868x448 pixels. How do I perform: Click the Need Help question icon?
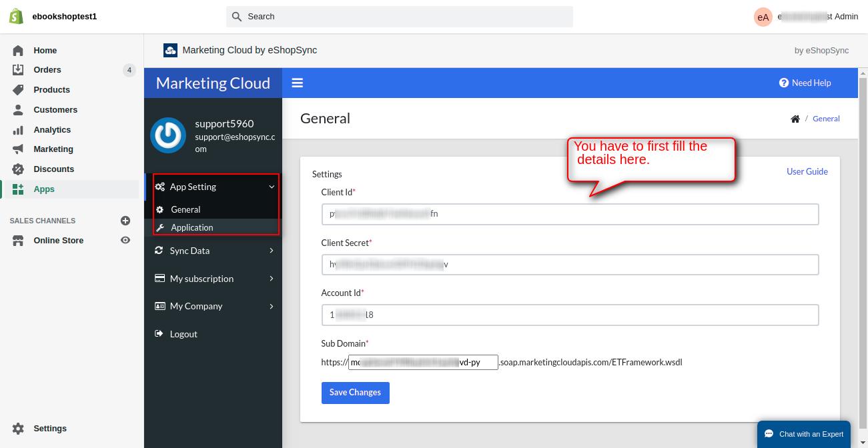click(x=784, y=83)
